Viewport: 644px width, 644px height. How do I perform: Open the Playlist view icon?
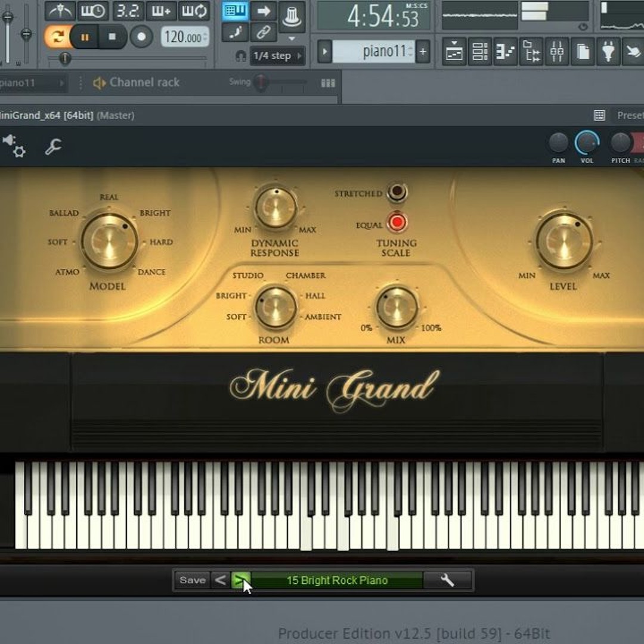point(454,52)
